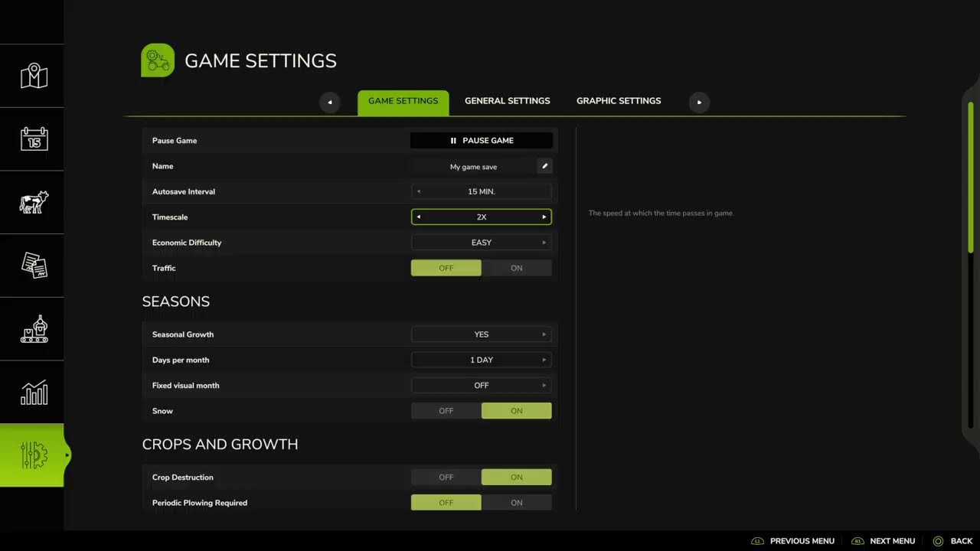Click the 'My game save' name field
The height and width of the screenshot is (551, 980).
coord(473,166)
